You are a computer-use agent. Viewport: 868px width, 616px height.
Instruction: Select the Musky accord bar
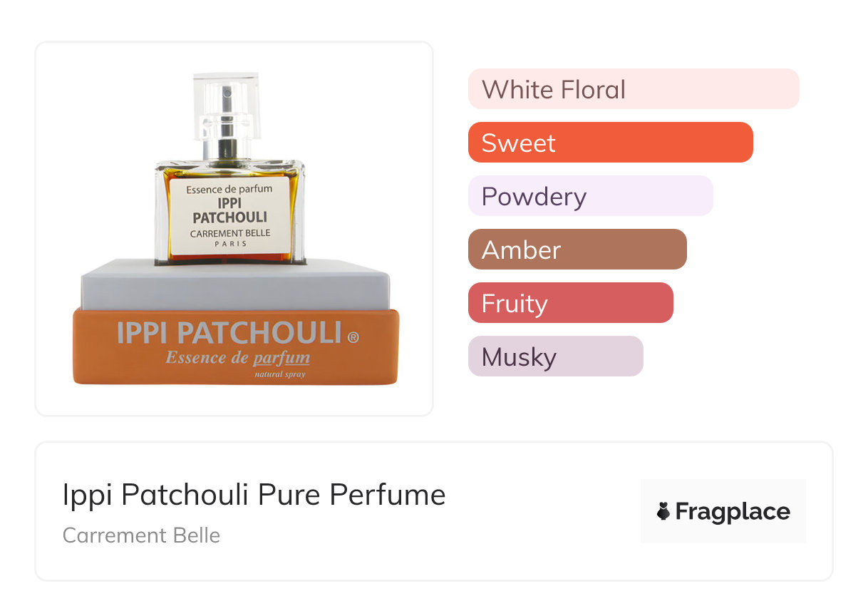tap(556, 356)
